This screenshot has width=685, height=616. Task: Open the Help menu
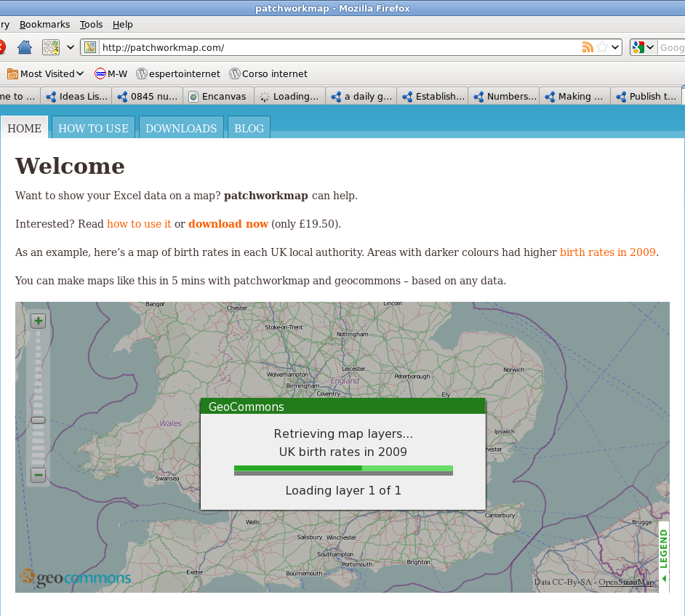122,25
